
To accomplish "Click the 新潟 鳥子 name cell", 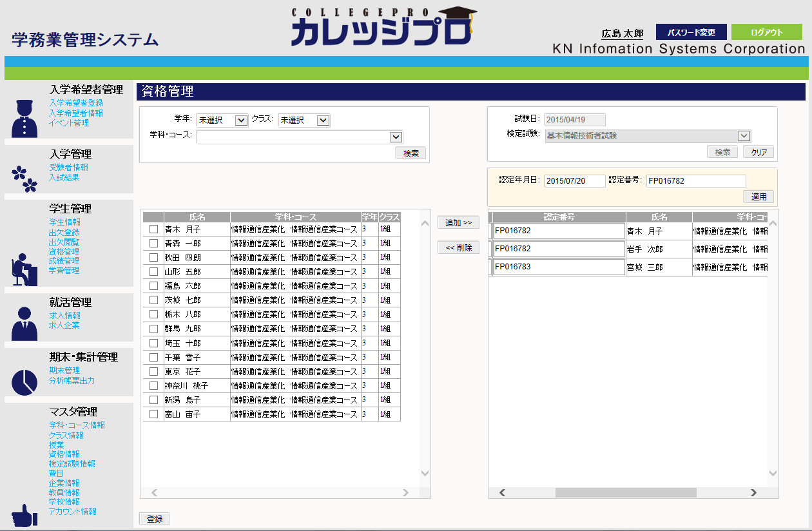I will click(x=197, y=400).
